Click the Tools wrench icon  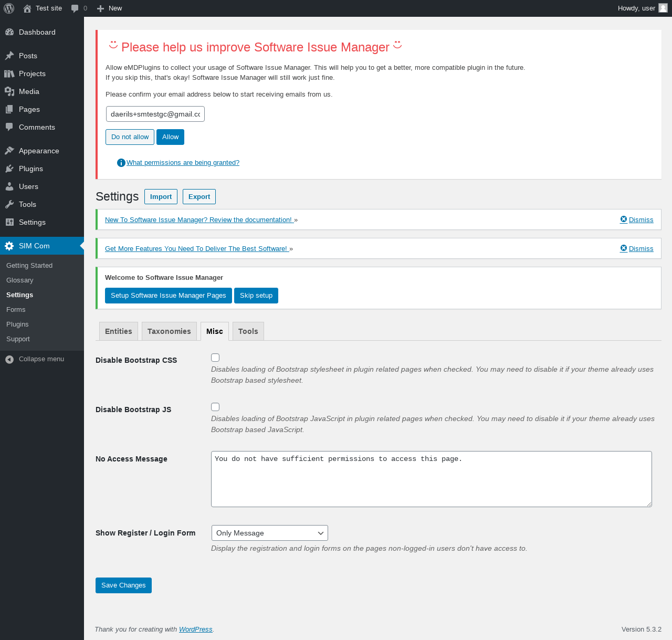coord(9,204)
